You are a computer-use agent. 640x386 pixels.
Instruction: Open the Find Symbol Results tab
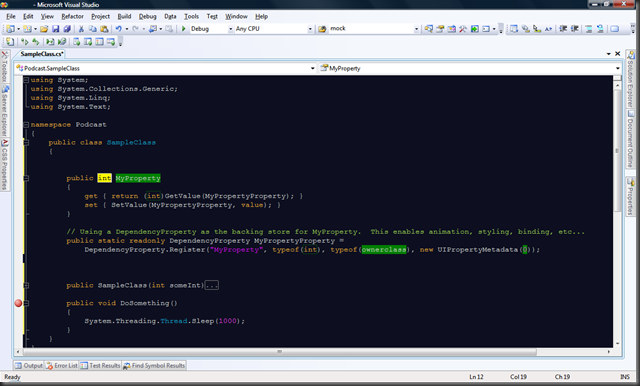click(154, 366)
